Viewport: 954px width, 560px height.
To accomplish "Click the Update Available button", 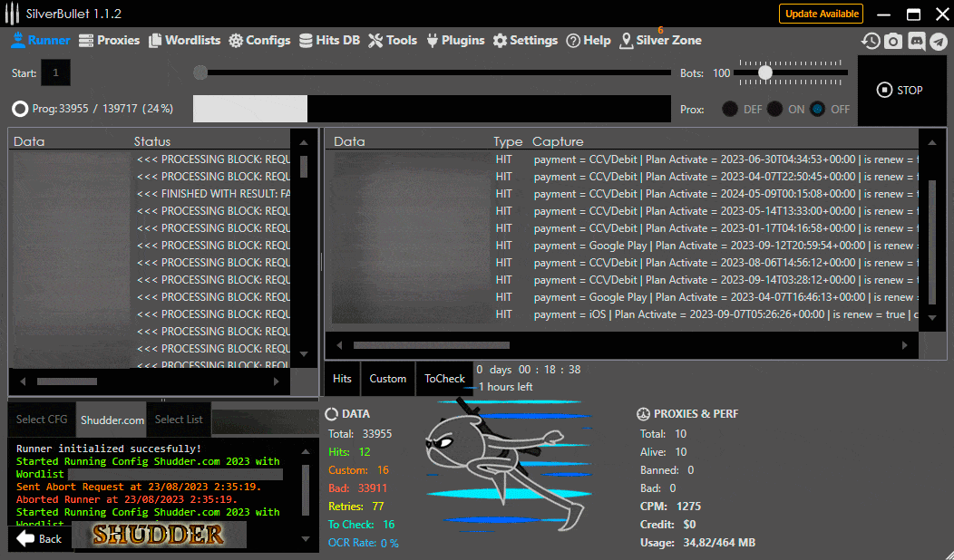I will [821, 14].
